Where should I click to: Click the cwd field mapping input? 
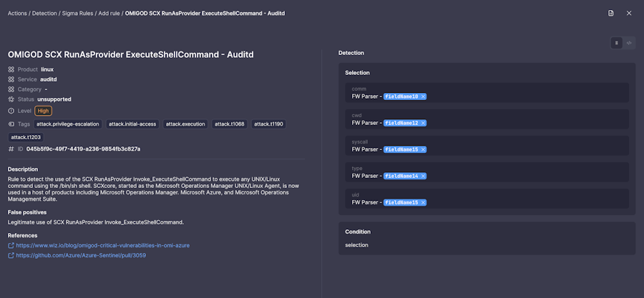(x=487, y=119)
